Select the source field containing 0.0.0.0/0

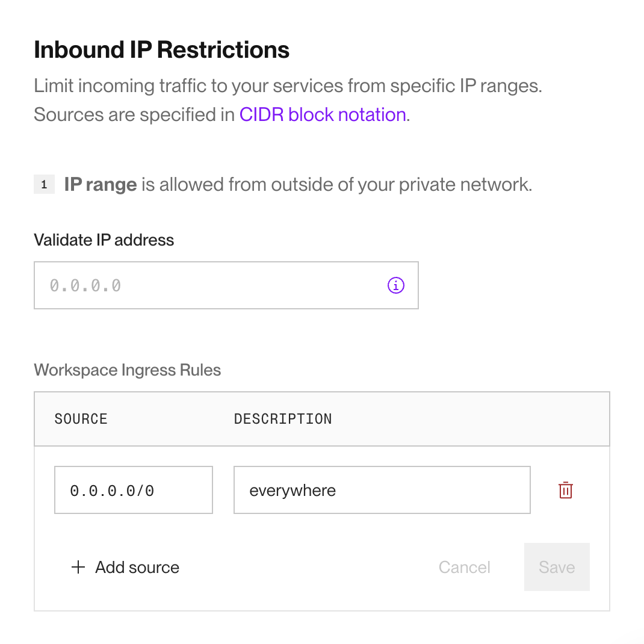point(134,490)
